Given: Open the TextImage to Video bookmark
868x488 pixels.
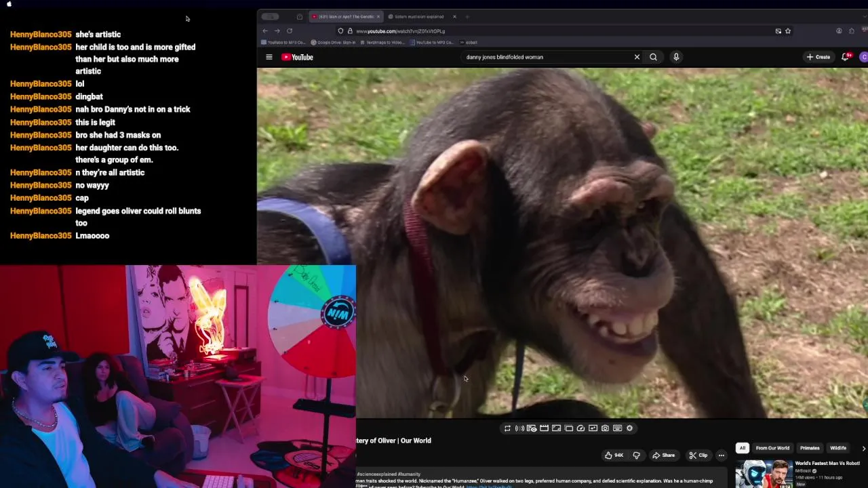Looking at the screenshot, I should point(382,42).
